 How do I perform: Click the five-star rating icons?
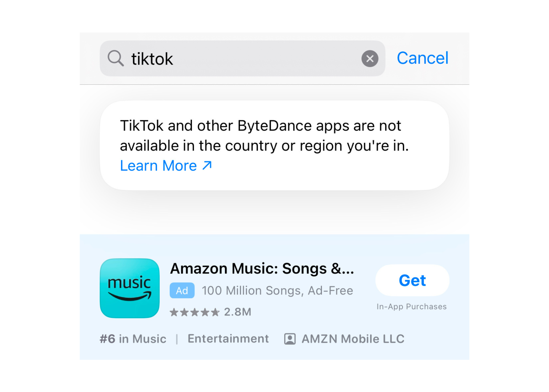(x=194, y=312)
